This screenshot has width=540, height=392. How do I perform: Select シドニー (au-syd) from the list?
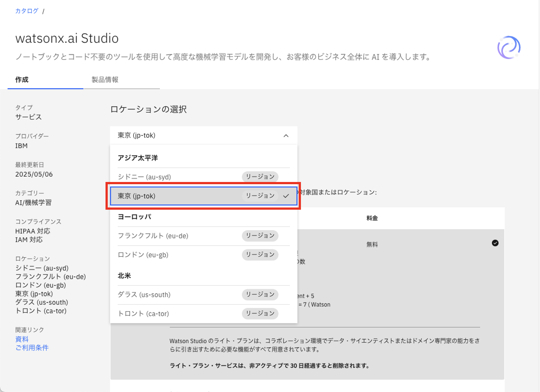pos(144,177)
